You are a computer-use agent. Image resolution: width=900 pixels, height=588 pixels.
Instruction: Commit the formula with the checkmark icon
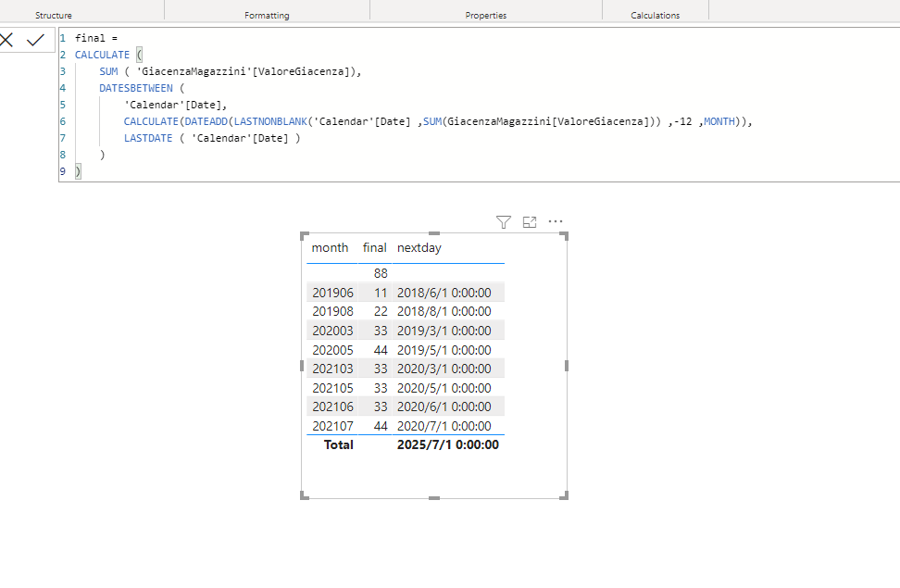[x=35, y=40]
